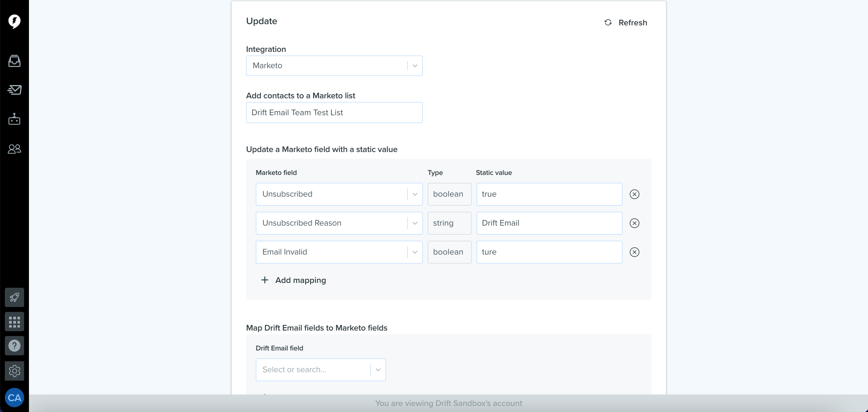This screenshot has height=412, width=868.
Task: Click the boolean type box for Unsubscribed
Action: [449, 194]
